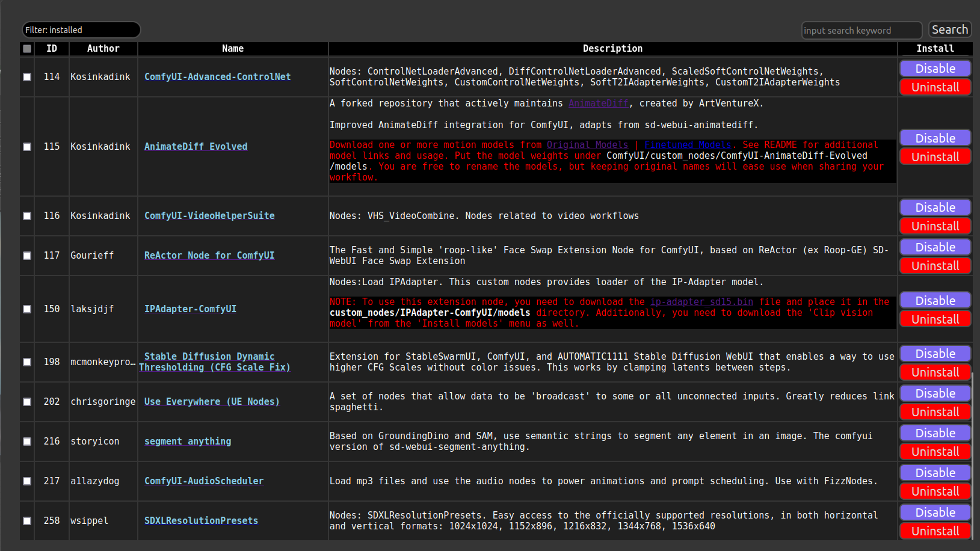
Task: Check the row 216 segment anything checkbox
Action: pos(27,442)
